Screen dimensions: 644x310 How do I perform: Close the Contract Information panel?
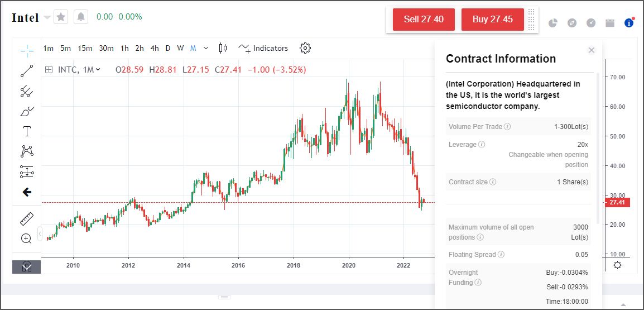coord(592,50)
